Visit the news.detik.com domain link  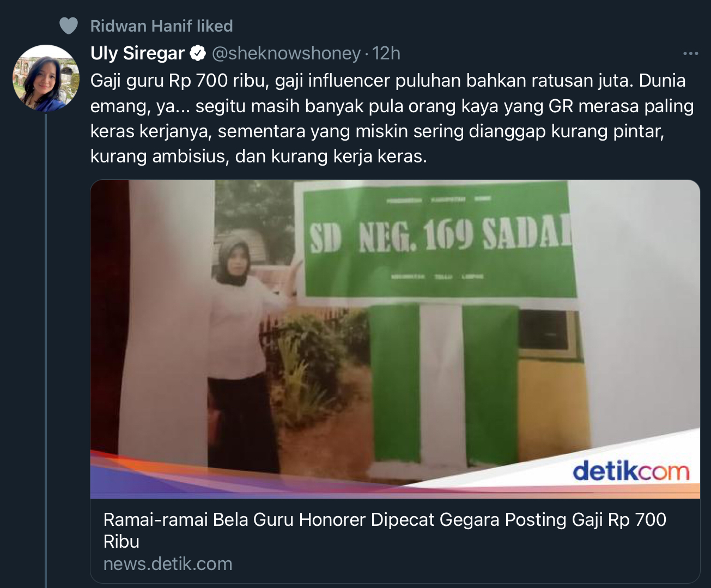click(168, 564)
